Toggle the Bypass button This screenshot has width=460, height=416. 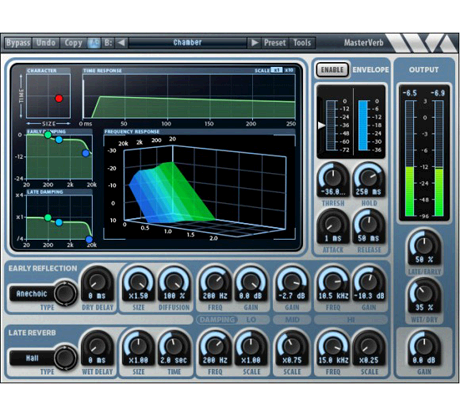[18, 43]
